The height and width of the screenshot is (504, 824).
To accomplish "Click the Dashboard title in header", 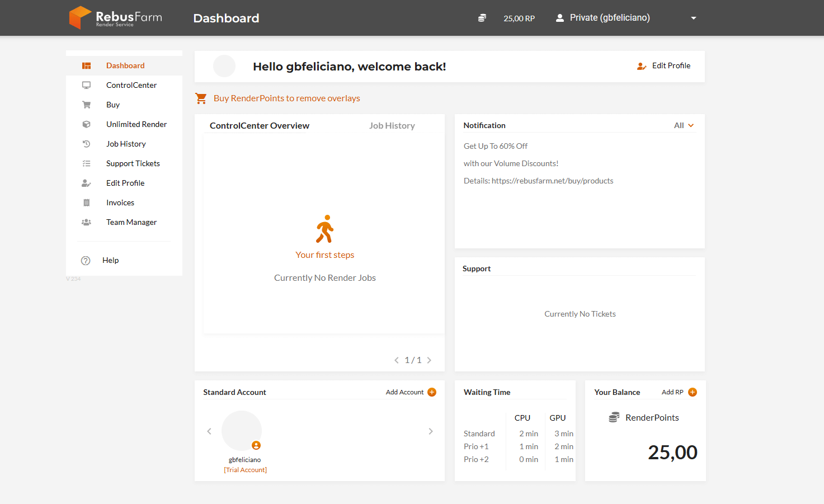I will (226, 18).
